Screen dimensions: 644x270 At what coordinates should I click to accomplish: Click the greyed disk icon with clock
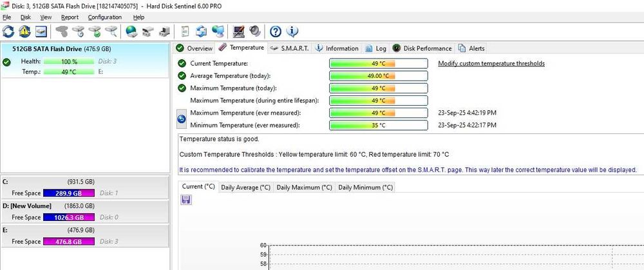point(79,31)
